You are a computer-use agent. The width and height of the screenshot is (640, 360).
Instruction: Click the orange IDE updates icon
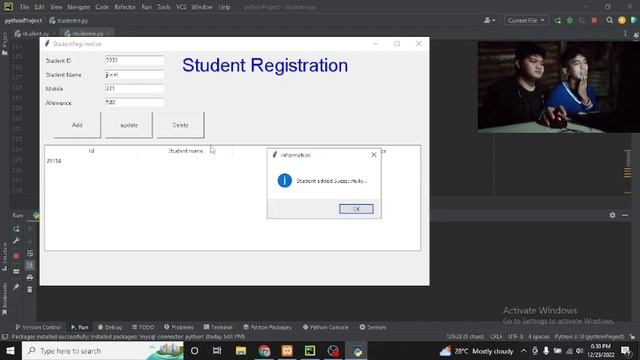(x=622, y=20)
